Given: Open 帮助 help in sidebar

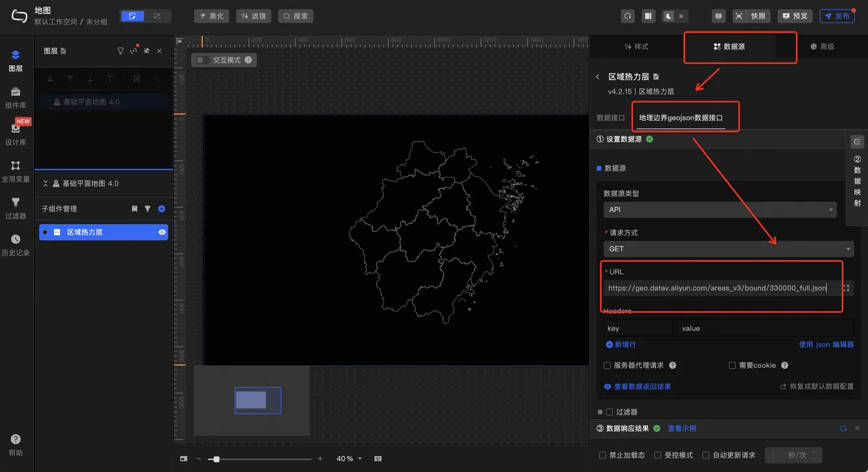Looking at the screenshot, I should pos(15,445).
